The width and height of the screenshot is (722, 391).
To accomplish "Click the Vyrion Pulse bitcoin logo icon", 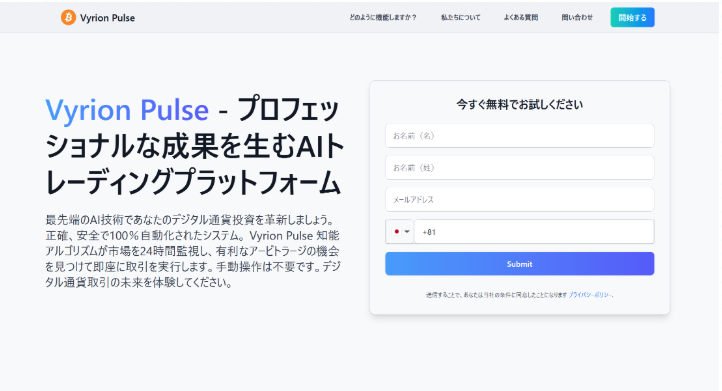I will pos(68,18).
